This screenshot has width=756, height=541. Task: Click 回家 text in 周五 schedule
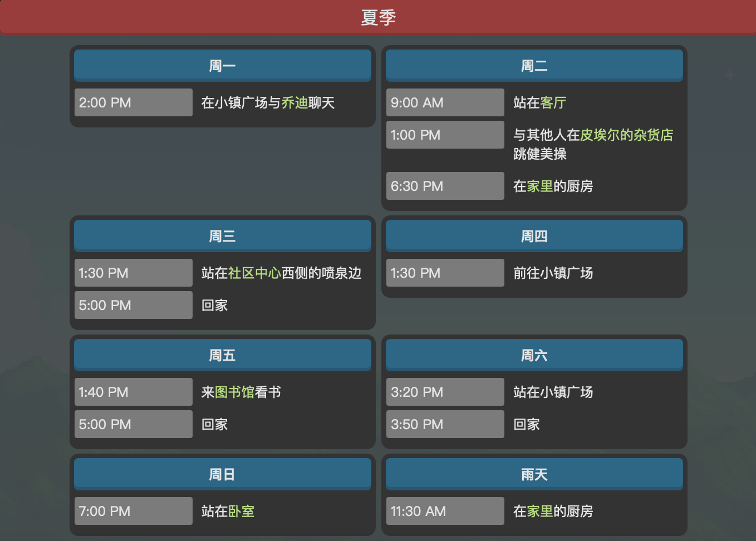pos(215,425)
